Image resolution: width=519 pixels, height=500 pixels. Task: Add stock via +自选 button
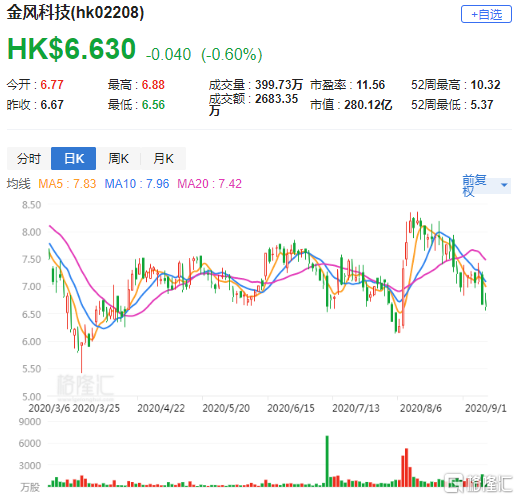coord(486,14)
